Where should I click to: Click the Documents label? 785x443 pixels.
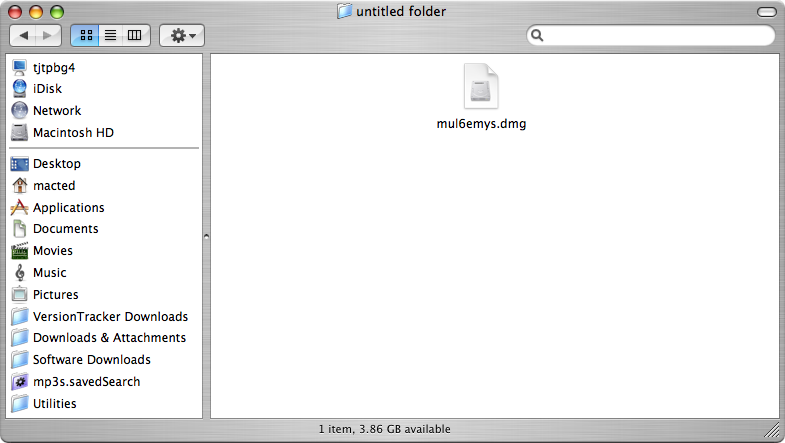click(x=66, y=229)
